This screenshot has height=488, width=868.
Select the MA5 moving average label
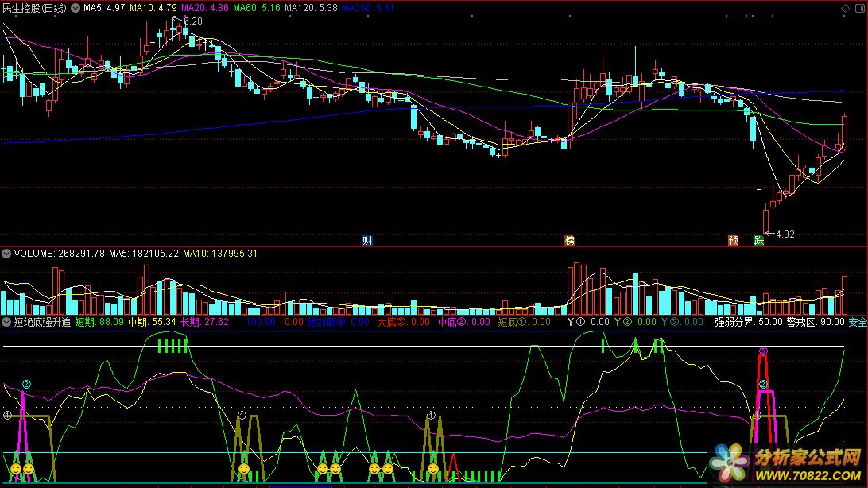point(104,8)
